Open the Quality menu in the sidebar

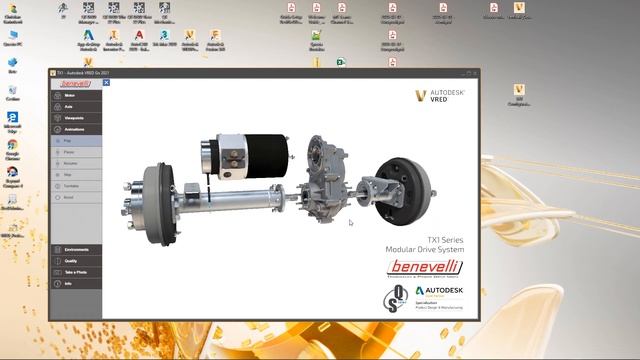click(x=76, y=261)
